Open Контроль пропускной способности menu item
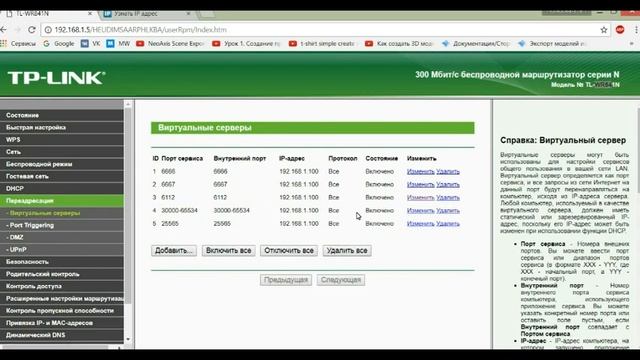The height and width of the screenshot is (360, 640). pos(62,311)
